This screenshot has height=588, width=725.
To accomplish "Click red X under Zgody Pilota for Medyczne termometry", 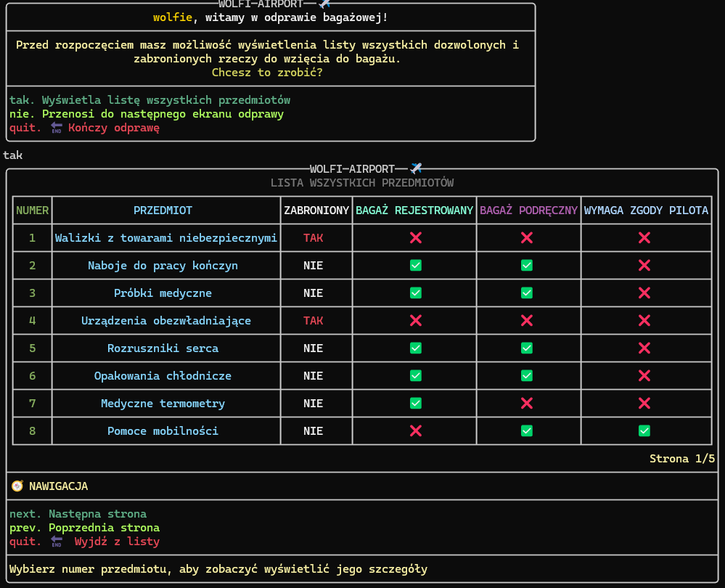I will (644, 404).
